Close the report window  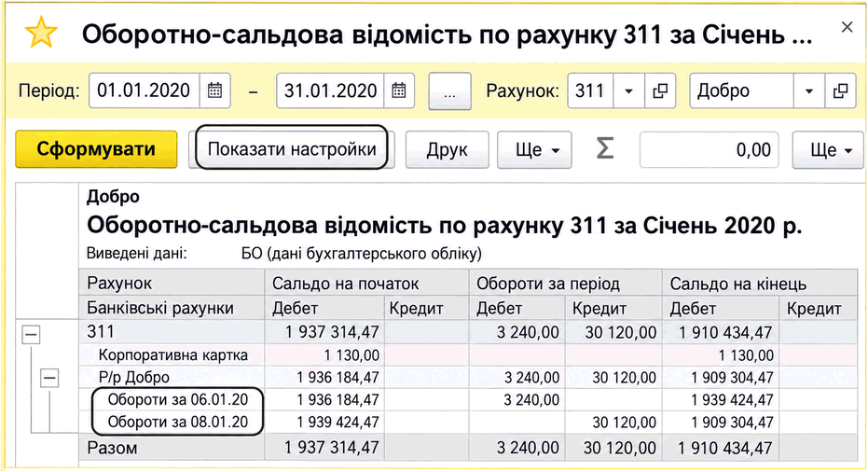[x=847, y=27]
